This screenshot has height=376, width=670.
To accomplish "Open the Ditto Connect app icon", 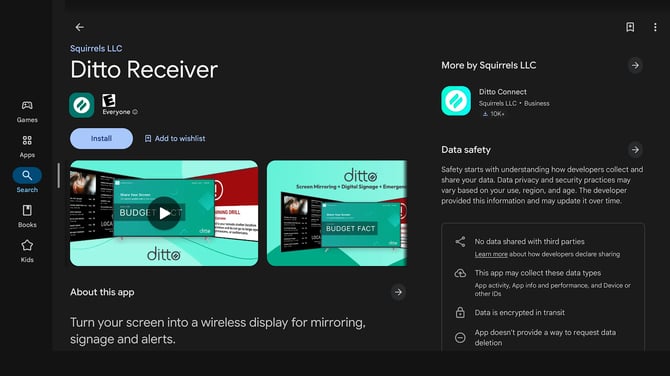I will click(x=456, y=101).
